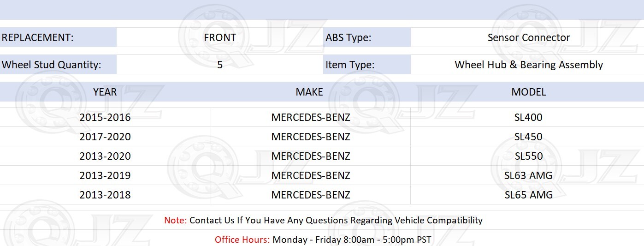This screenshot has height=246, width=644.
Task: Click the 2013-2020 year cell
Action: [x=105, y=156]
